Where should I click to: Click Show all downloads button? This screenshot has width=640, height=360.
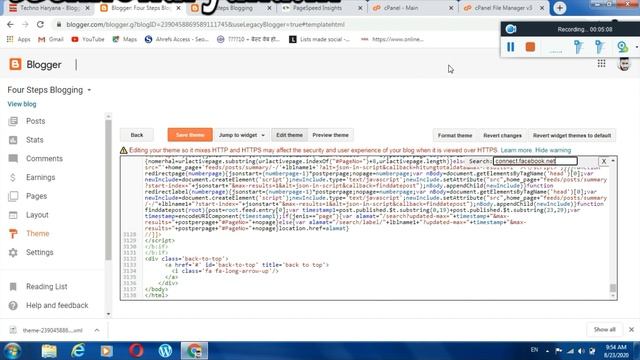pos(604,329)
